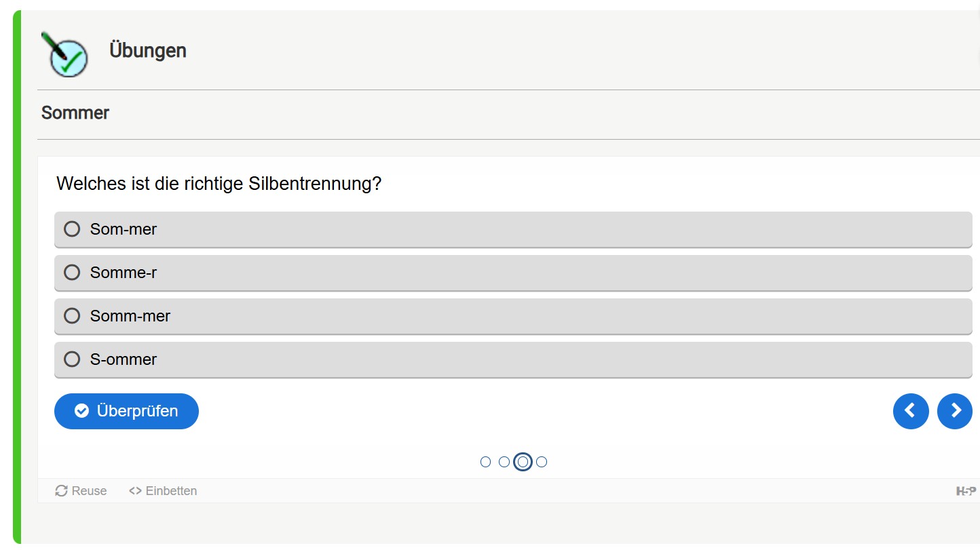980x550 pixels.
Task: Click the Übungen heading text
Action: (x=148, y=50)
